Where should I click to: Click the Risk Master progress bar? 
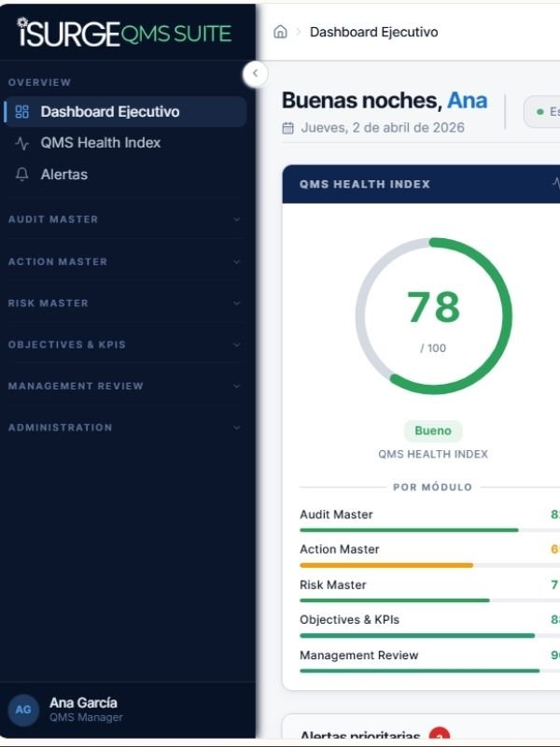pyautogui.click(x=429, y=600)
